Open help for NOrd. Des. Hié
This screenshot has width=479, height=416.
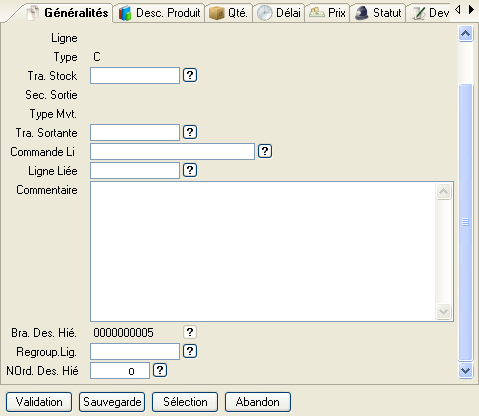click(x=160, y=370)
